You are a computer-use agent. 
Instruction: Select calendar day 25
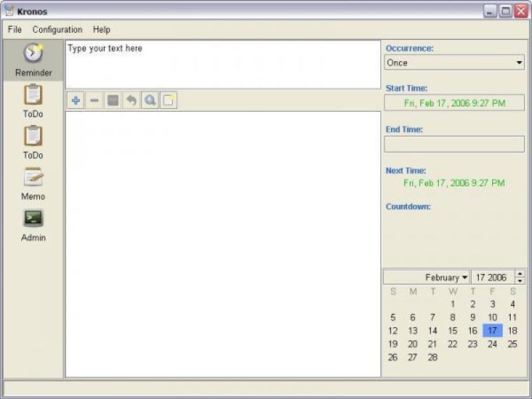tap(512, 343)
